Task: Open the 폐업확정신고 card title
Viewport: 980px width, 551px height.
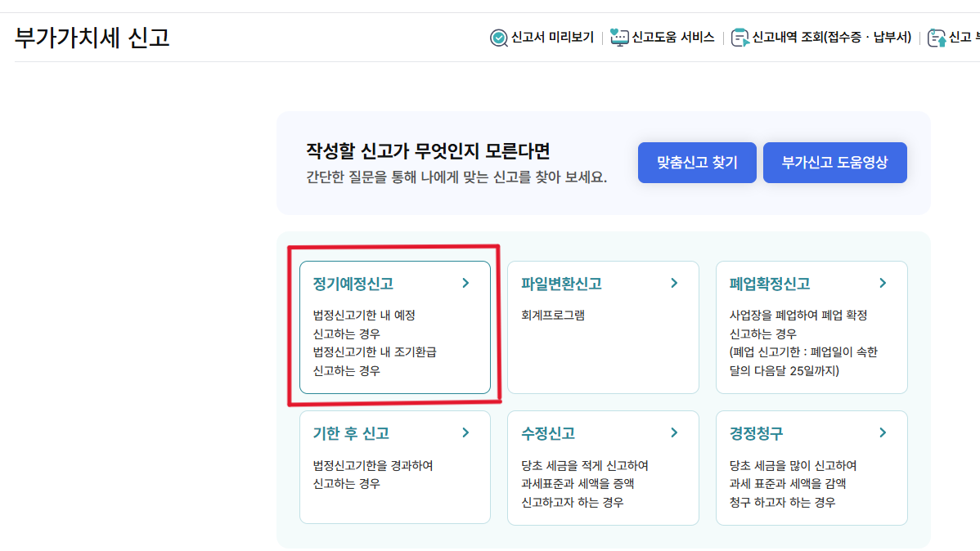Action: (770, 284)
